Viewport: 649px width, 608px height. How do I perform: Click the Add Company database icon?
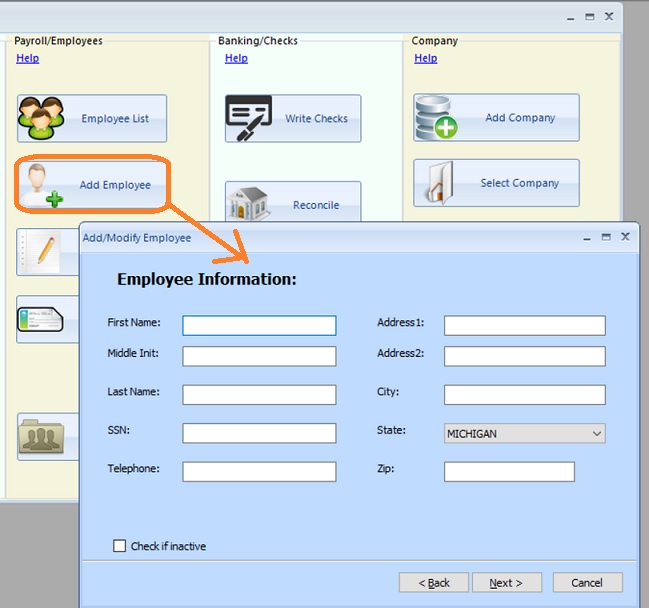(436, 119)
